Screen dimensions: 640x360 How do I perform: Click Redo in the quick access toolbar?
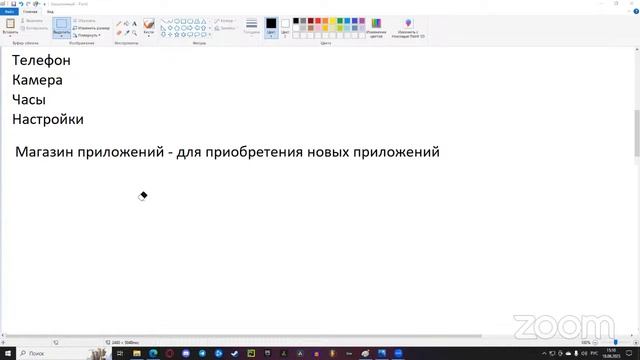click(x=28, y=4)
